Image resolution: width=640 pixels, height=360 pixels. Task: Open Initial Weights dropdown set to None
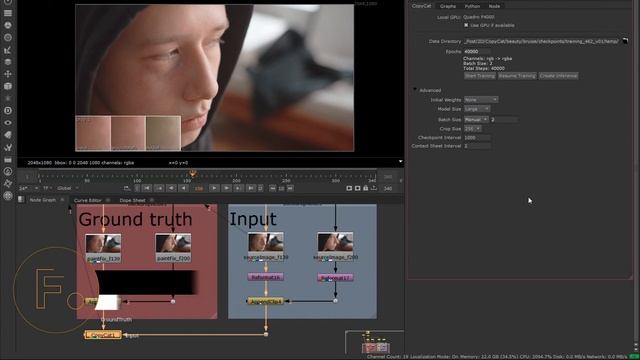click(x=481, y=100)
